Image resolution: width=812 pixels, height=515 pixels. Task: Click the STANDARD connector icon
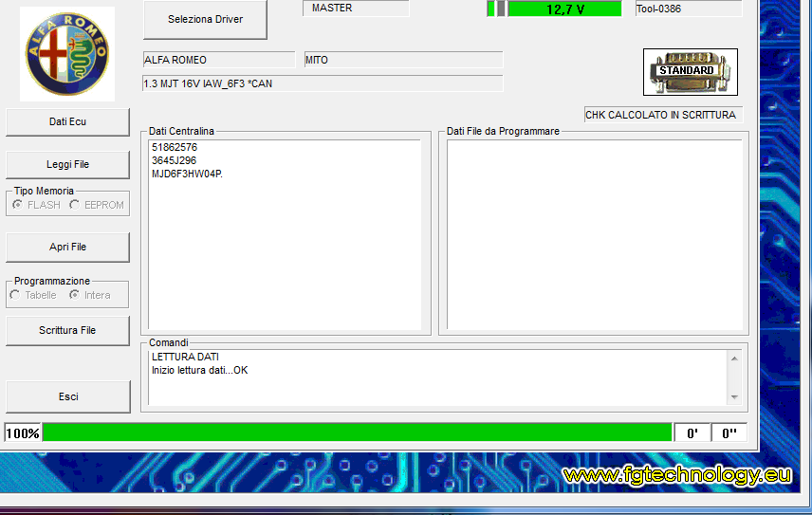click(691, 72)
